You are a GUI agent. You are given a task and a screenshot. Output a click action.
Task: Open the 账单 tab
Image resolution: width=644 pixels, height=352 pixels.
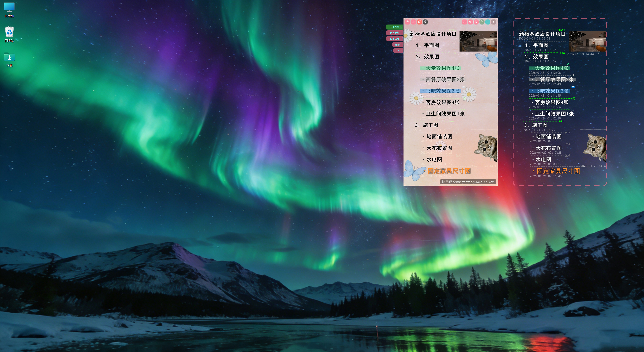[397, 44]
